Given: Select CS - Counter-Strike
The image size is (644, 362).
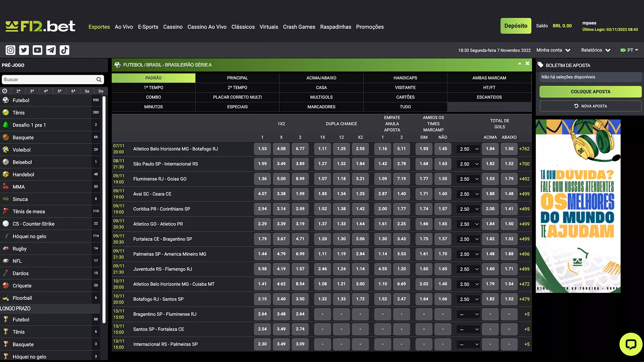Looking at the screenshot, I should (50, 224).
